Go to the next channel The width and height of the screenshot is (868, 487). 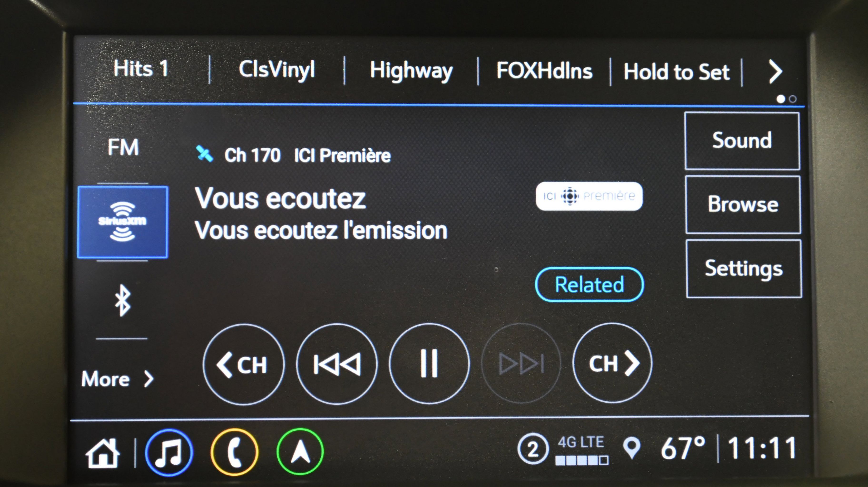(x=613, y=363)
